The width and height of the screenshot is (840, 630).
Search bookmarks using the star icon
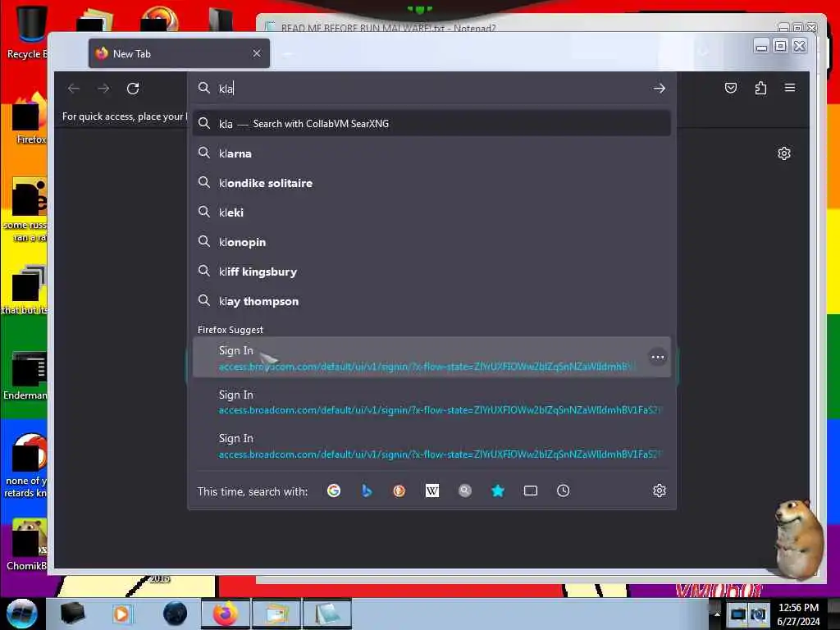(498, 491)
